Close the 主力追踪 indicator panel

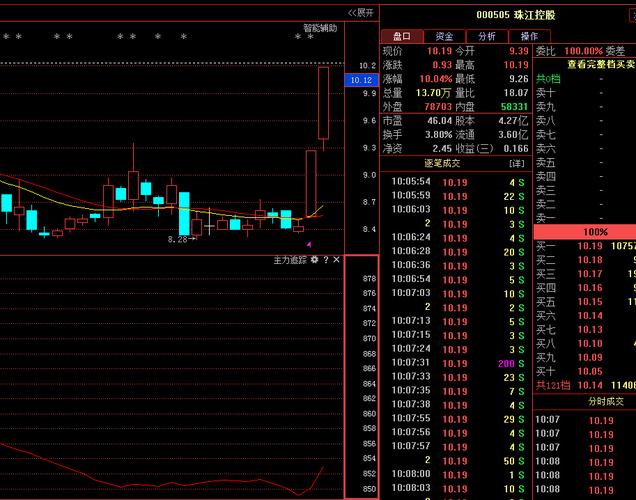click(x=336, y=260)
